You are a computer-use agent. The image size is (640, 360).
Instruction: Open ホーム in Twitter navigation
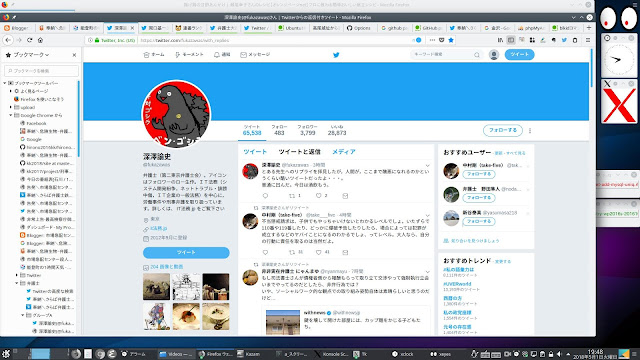(154, 55)
